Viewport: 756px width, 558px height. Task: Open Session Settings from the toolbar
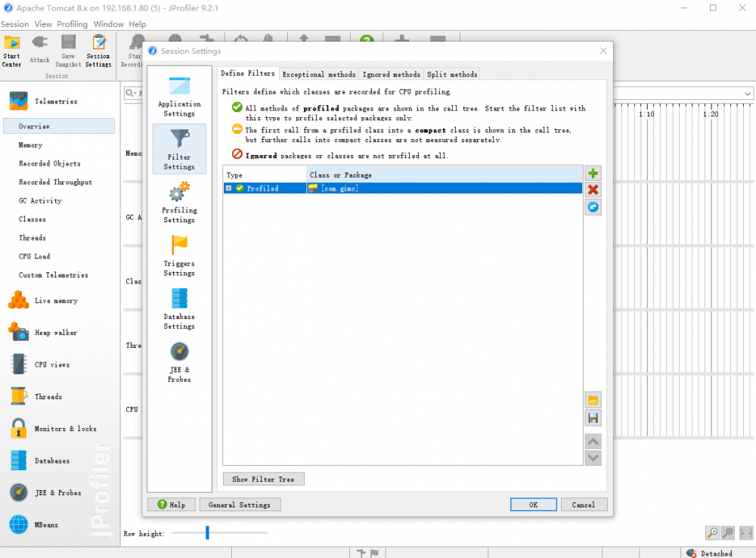[98, 51]
